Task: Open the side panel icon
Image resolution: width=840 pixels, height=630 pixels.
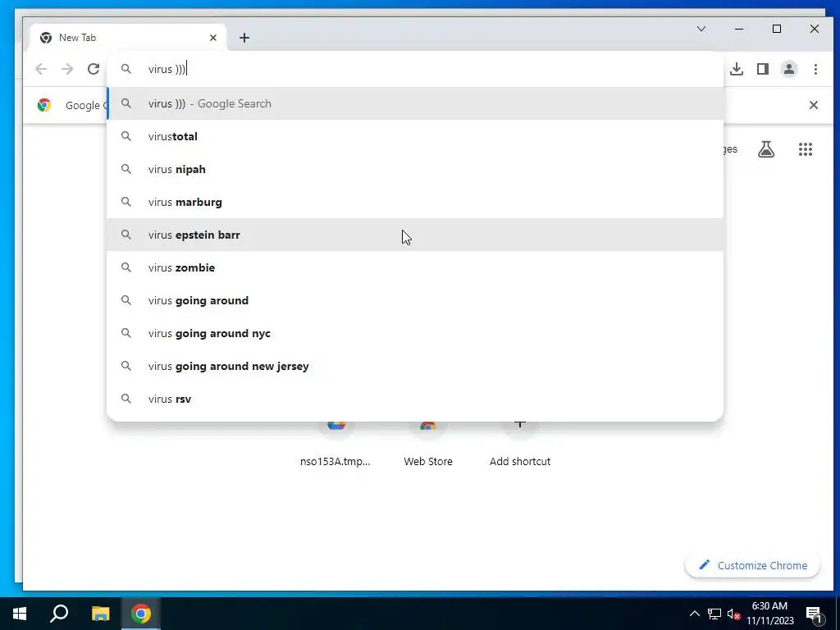Action: pyautogui.click(x=763, y=69)
